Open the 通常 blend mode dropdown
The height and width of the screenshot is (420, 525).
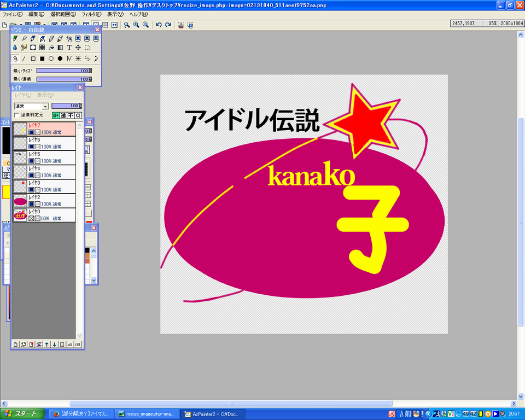click(45, 106)
